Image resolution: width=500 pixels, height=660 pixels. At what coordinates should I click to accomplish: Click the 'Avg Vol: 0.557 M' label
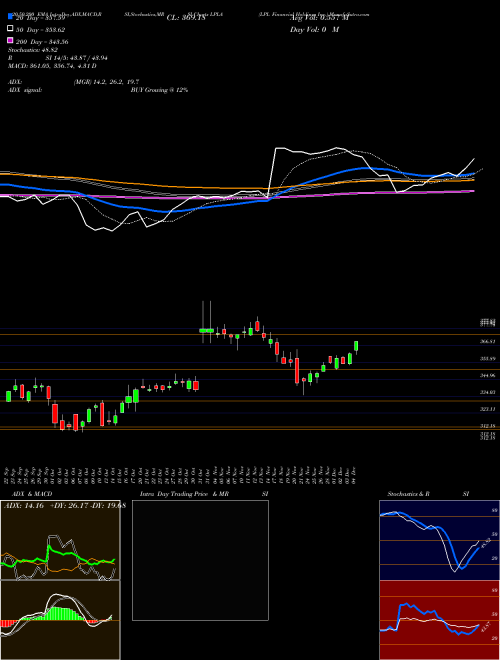319,18
